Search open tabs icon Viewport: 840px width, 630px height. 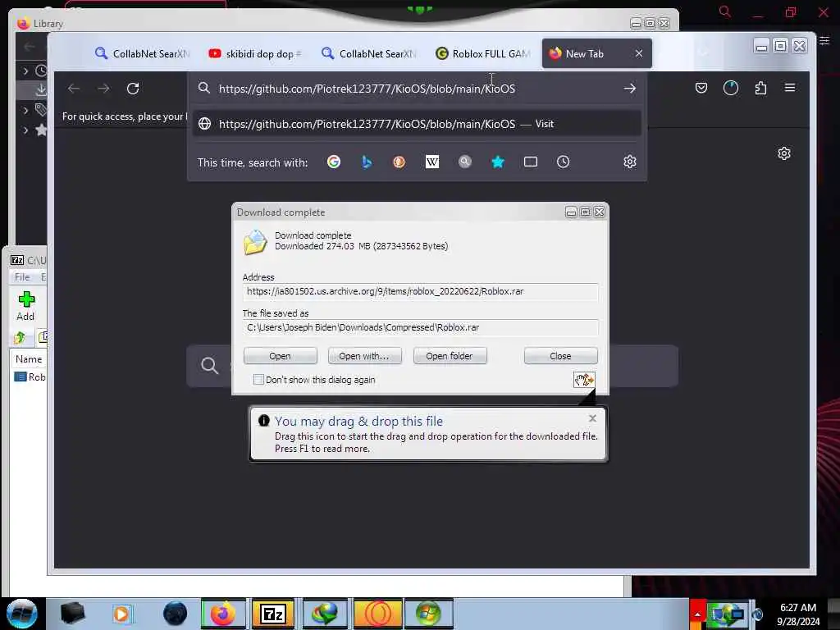[531, 162]
